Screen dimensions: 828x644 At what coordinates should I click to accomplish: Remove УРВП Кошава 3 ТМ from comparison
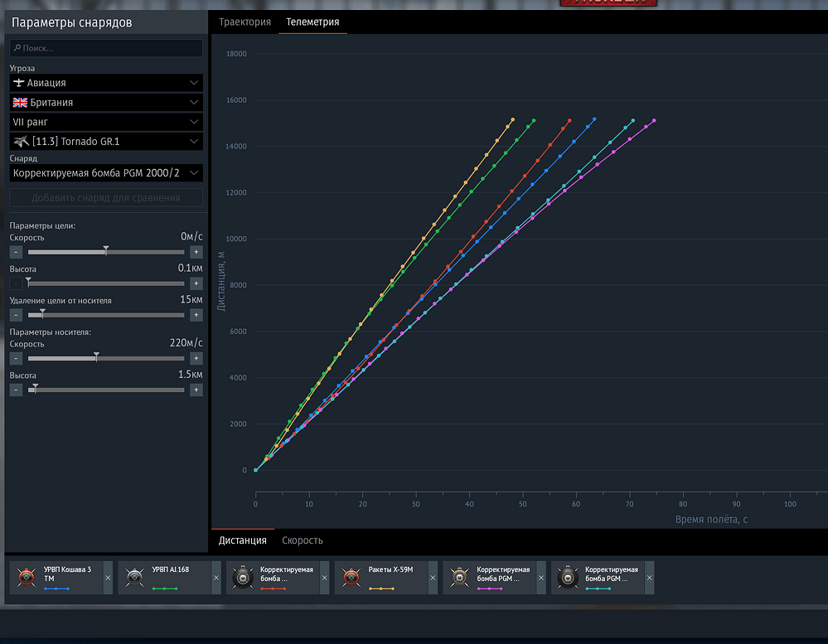pos(108,578)
